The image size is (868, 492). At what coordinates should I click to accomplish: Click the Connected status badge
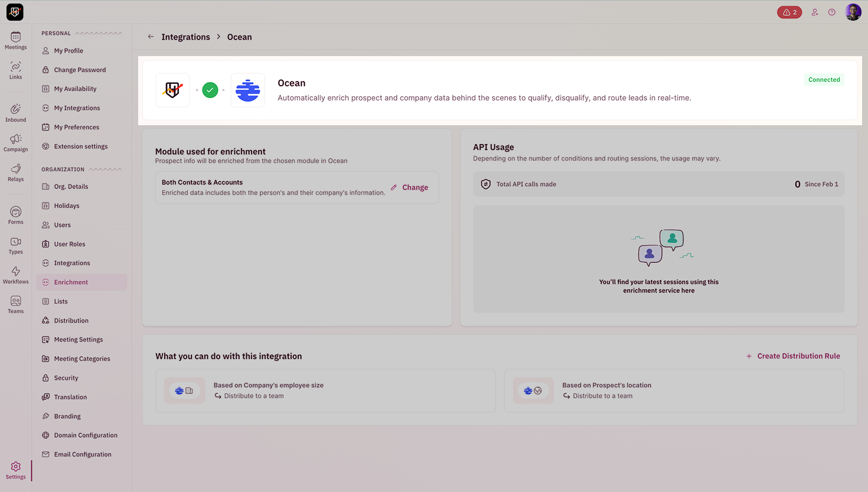[824, 80]
